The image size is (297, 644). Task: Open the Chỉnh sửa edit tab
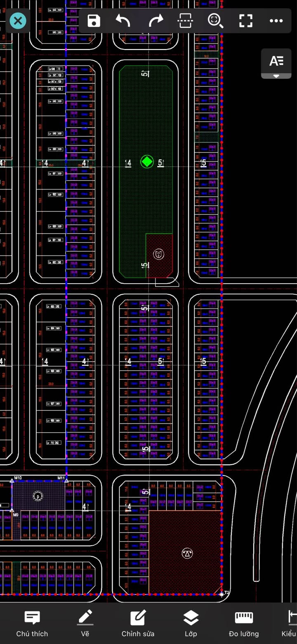tap(138, 624)
